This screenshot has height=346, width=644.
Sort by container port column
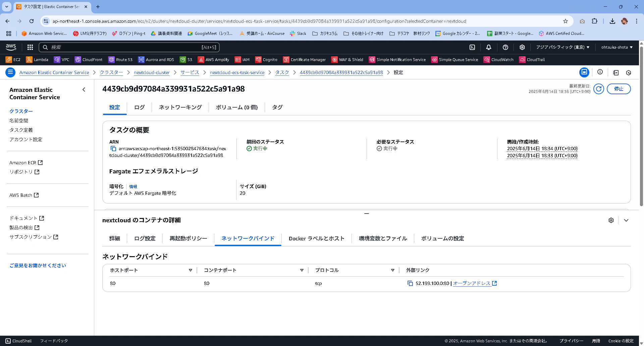[302, 270]
